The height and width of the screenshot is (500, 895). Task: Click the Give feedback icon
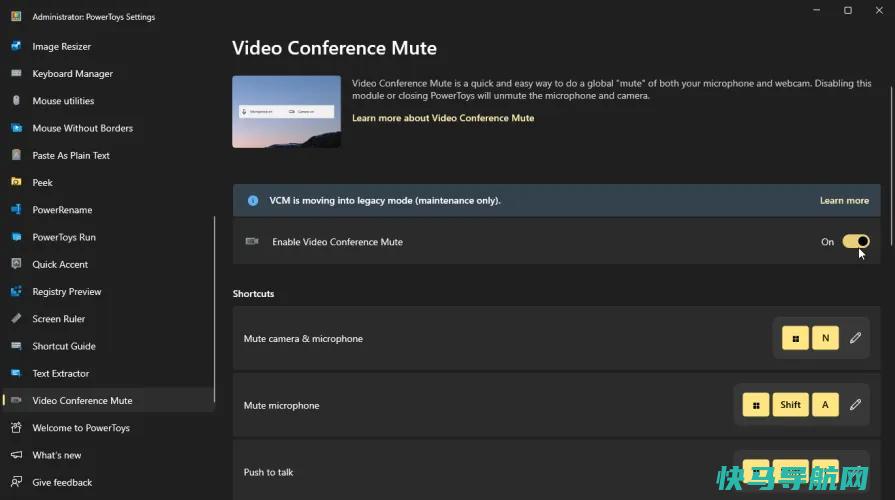coord(16,482)
